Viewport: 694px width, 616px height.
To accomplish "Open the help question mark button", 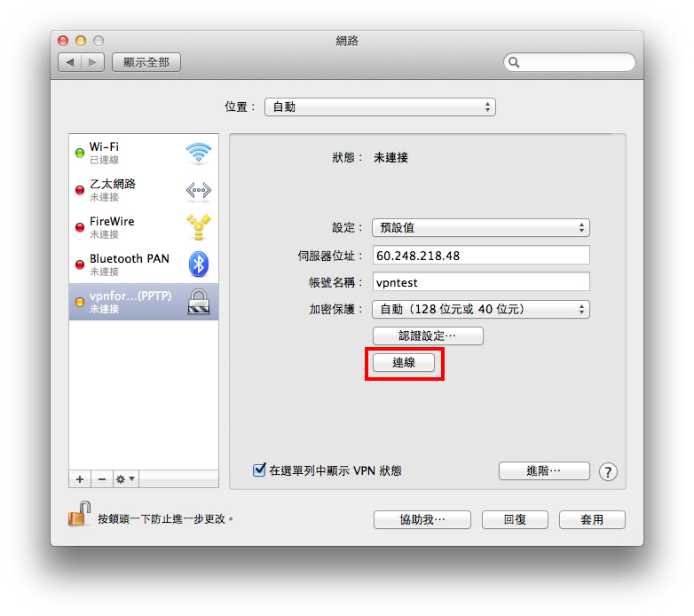I will [x=608, y=471].
